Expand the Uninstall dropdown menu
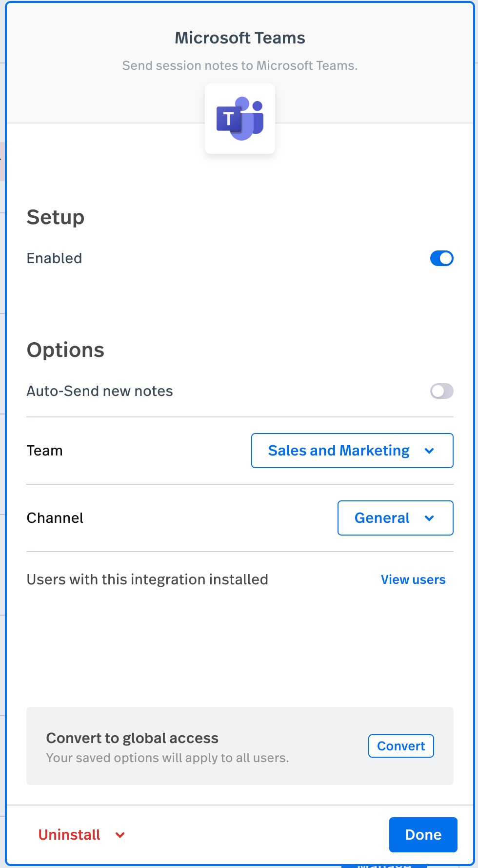 pos(81,835)
